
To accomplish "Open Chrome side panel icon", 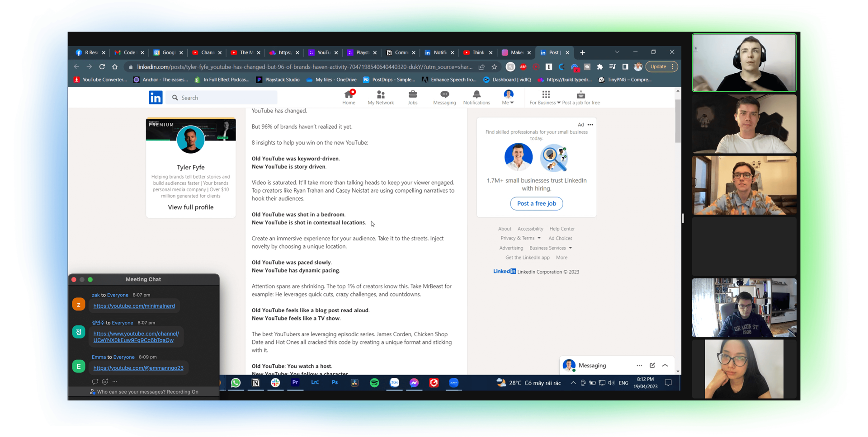I will click(x=625, y=67).
